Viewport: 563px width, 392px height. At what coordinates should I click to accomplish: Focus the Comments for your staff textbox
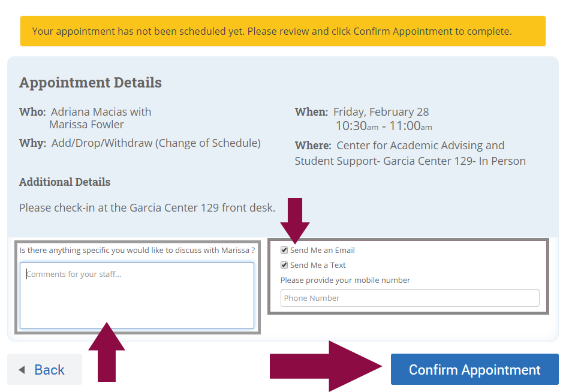click(x=137, y=295)
